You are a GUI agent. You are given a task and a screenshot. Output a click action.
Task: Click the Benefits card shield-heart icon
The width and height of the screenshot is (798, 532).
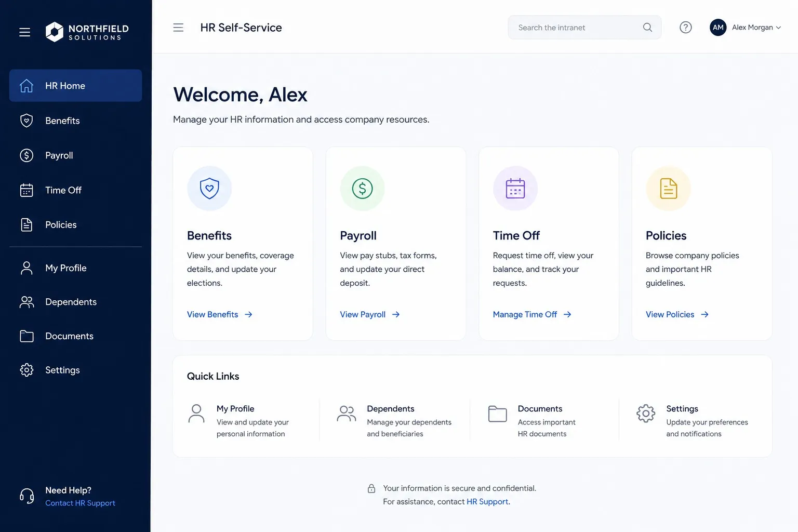209,188
